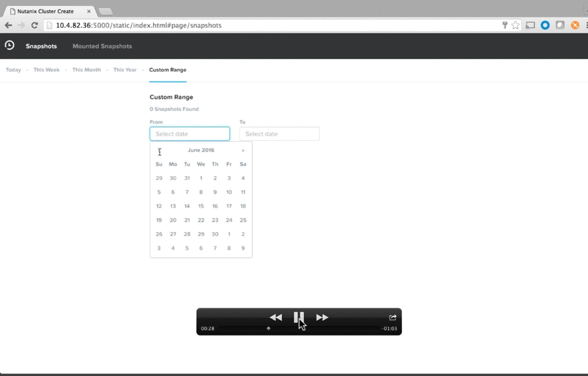Viewport: 588px width, 376px height.
Task: Click the blue circle extension icon
Action: coord(545,25)
